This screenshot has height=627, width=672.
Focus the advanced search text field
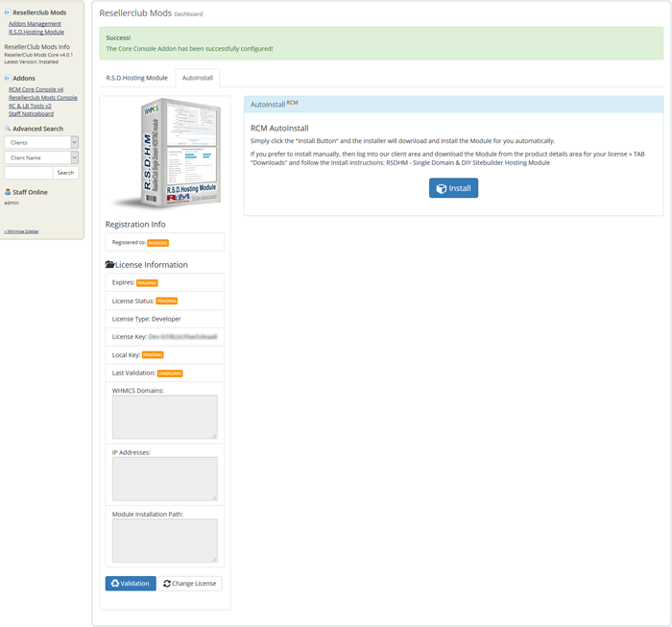coord(28,173)
